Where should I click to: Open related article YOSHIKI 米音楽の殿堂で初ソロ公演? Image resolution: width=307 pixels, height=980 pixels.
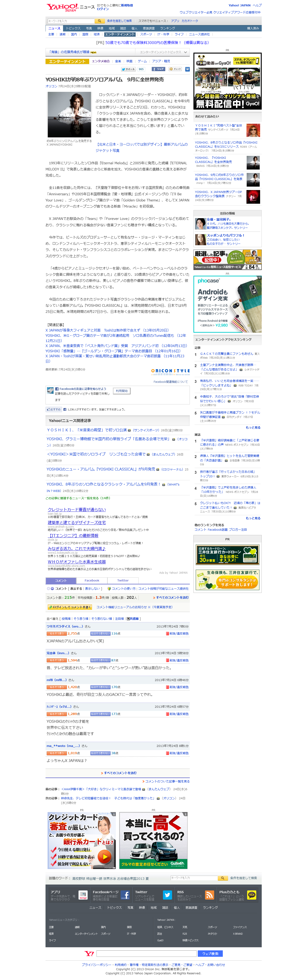point(87,430)
